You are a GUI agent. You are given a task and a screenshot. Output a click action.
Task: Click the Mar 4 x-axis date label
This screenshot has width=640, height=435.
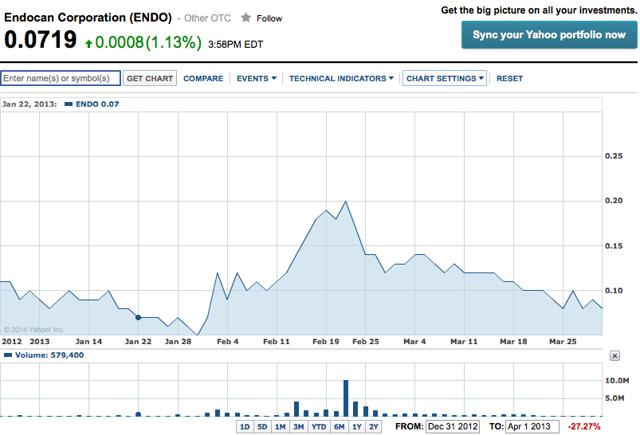click(x=414, y=342)
